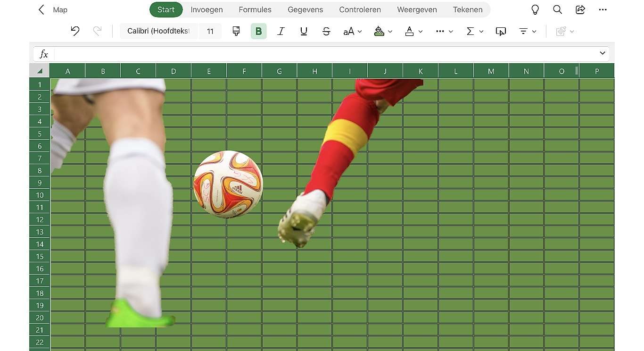Open the AutoSum (Σ) function
This screenshot has width=644, height=351.
click(x=470, y=31)
